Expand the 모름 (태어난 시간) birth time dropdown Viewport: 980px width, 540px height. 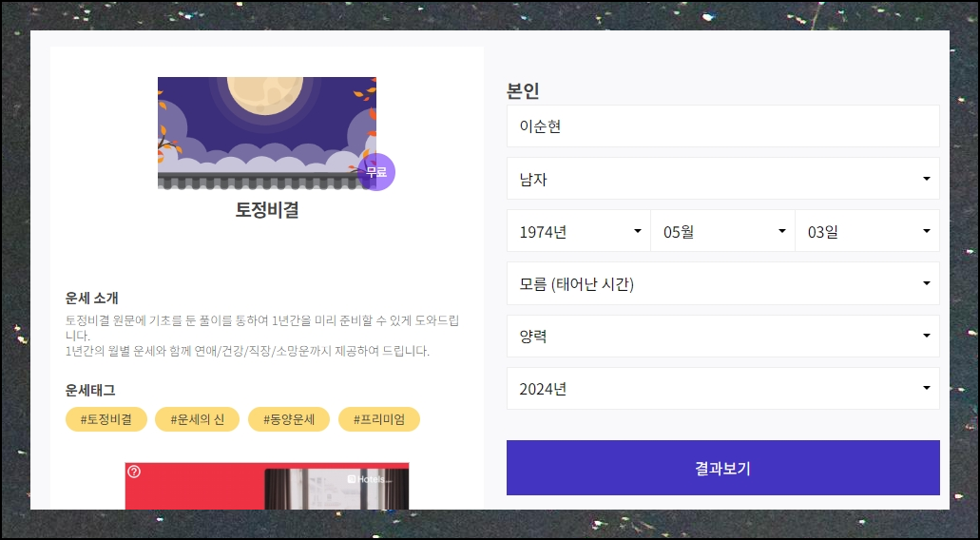723,283
